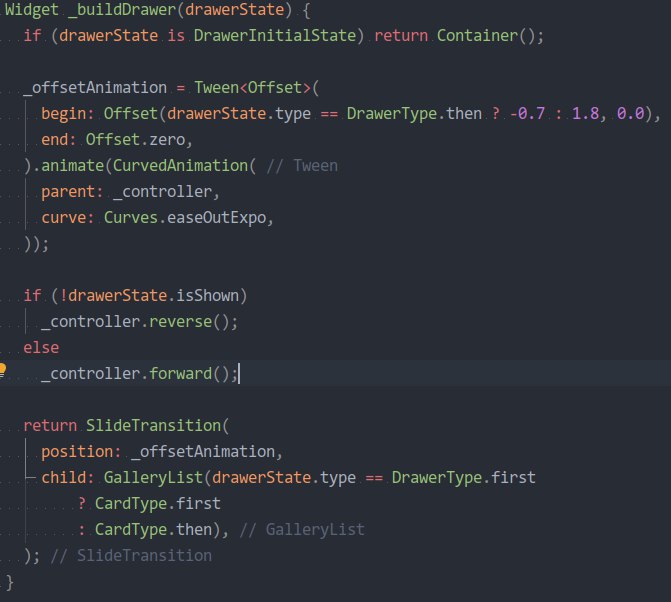Click the 'else' keyword
Viewport: 671px width, 602px height.
[x=41, y=348]
